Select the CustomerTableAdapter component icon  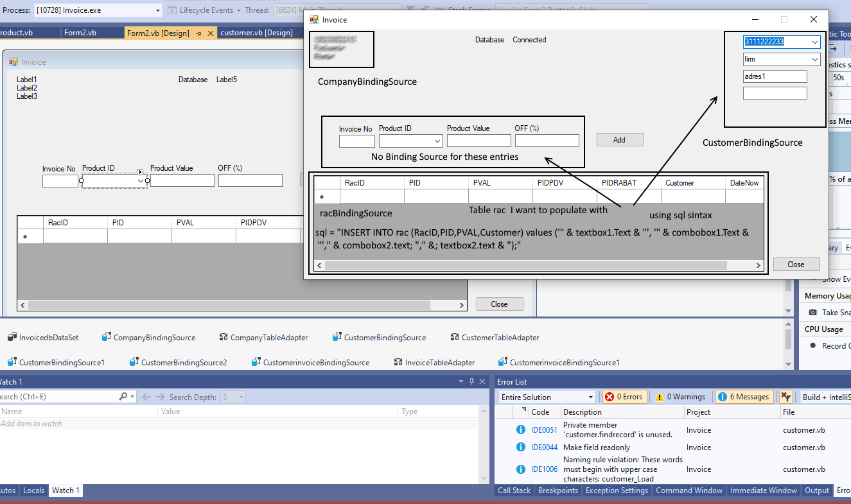click(455, 337)
